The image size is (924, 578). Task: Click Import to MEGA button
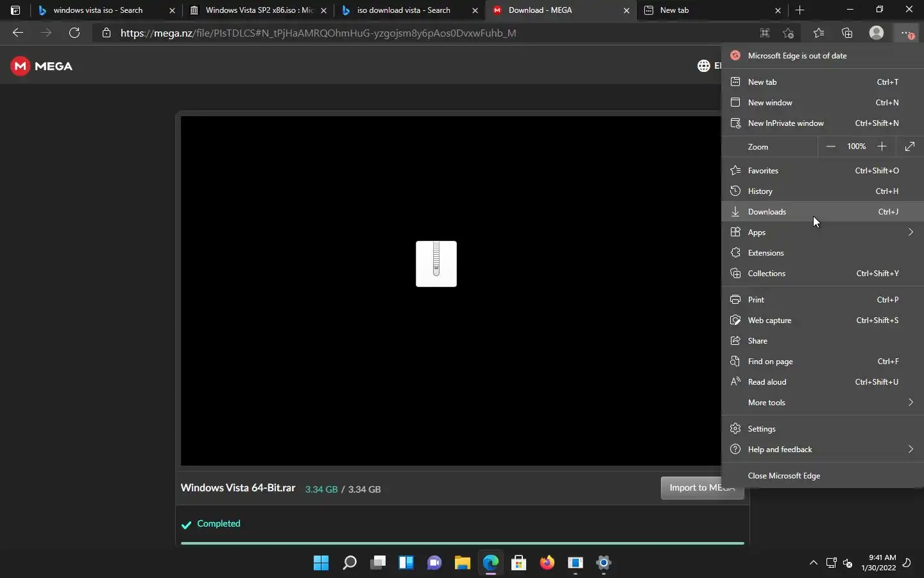702,488
